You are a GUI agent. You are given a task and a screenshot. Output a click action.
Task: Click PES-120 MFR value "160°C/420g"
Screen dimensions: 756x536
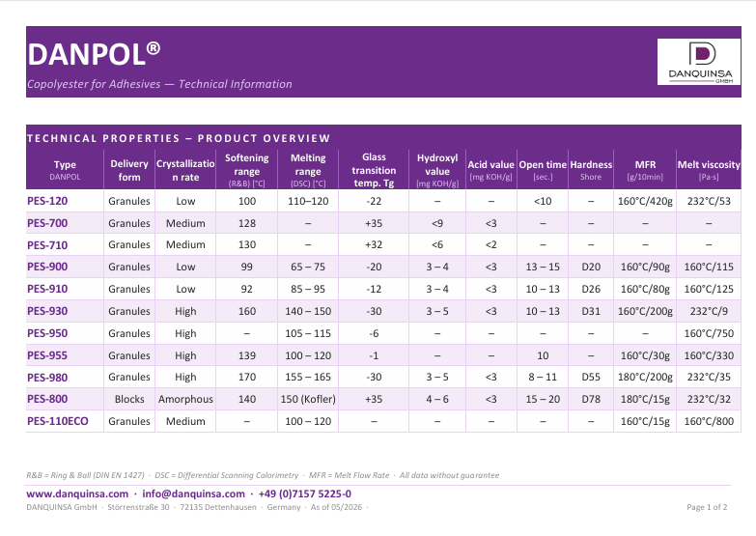click(x=645, y=201)
